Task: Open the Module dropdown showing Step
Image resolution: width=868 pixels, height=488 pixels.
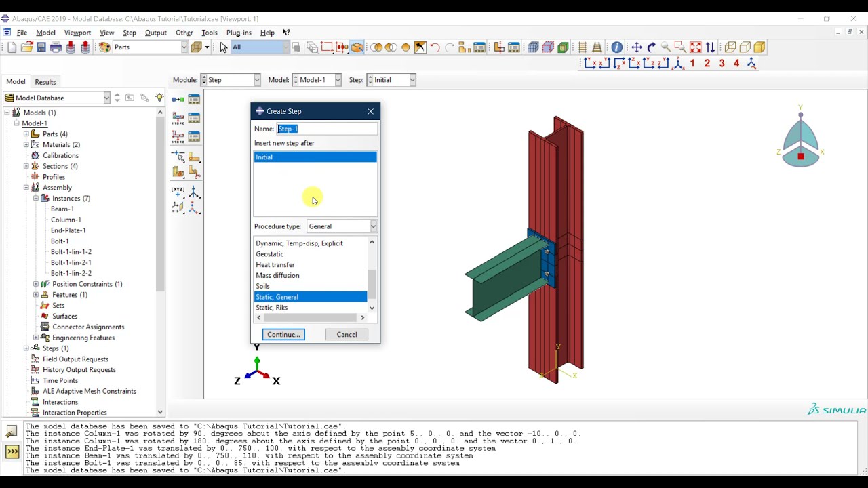Action: [256, 80]
